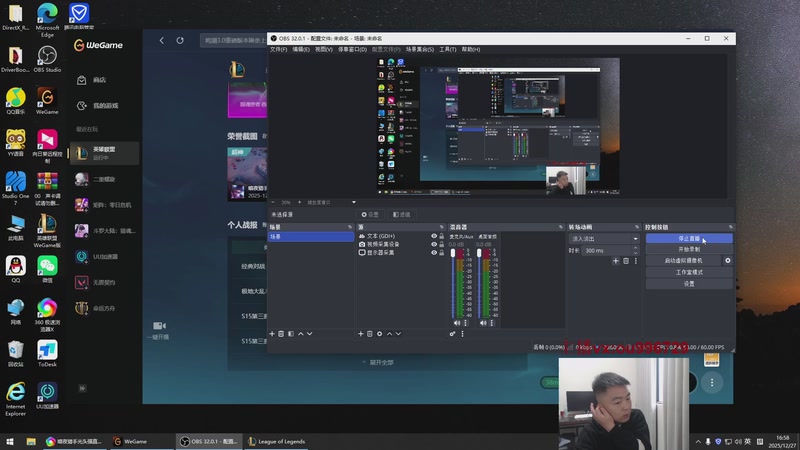Open 工具(T) menu in OBS
Viewport: 800px width, 450px height.
coord(447,49)
